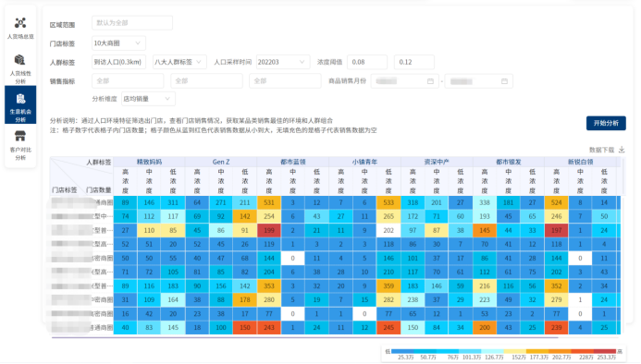The image size is (641, 364).
Task: Click the 门店数量 corner header label
Action: (99, 190)
